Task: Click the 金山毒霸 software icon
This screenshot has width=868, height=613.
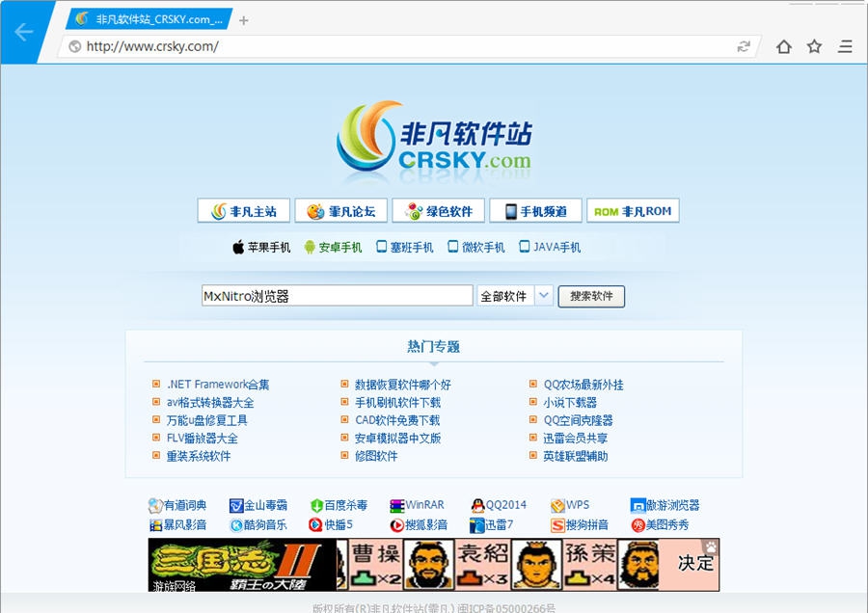Action: [x=236, y=505]
